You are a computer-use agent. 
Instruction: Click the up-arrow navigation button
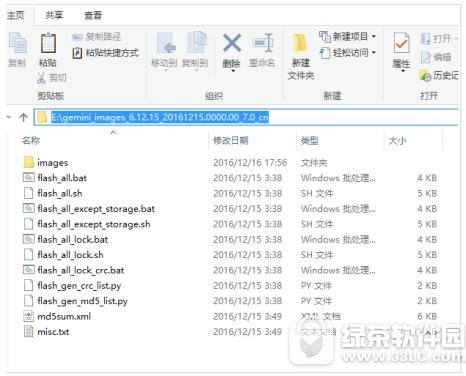click(23, 117)
